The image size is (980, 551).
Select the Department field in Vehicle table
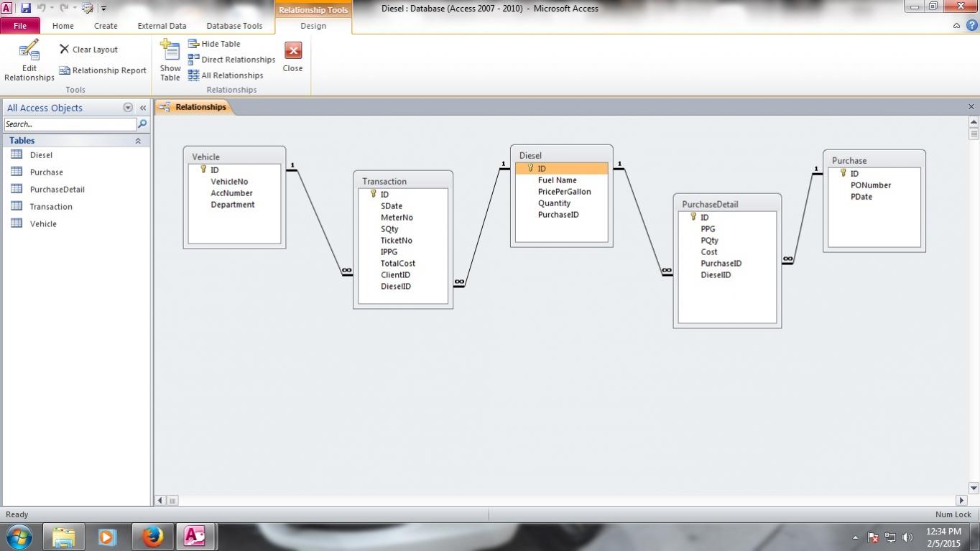[x=234, y=205]
